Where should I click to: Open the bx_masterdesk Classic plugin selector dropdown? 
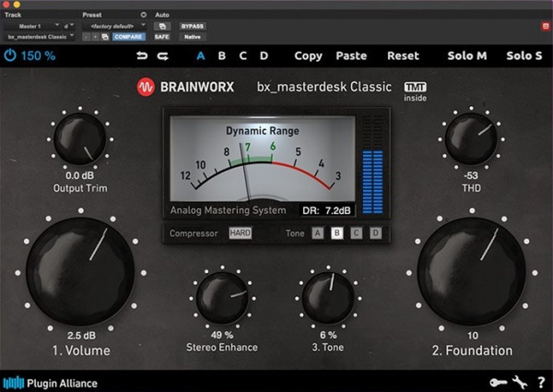click(x=39, y=37)
